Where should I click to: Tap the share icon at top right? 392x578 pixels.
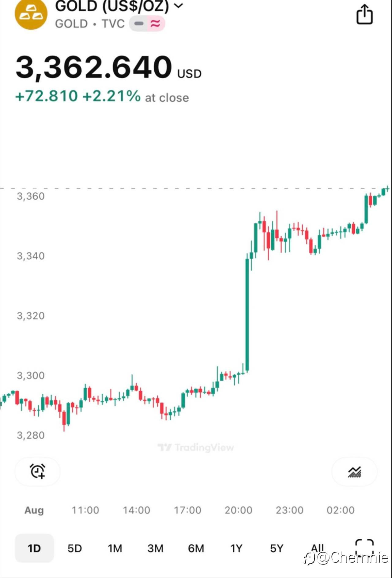[364, 14]
